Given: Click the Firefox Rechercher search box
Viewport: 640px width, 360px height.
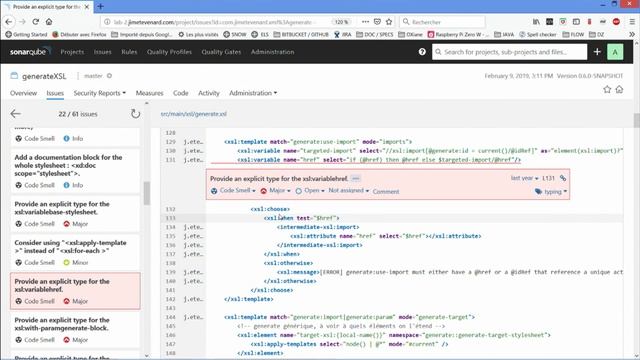Looking at the screenshot, I should 442,22.
